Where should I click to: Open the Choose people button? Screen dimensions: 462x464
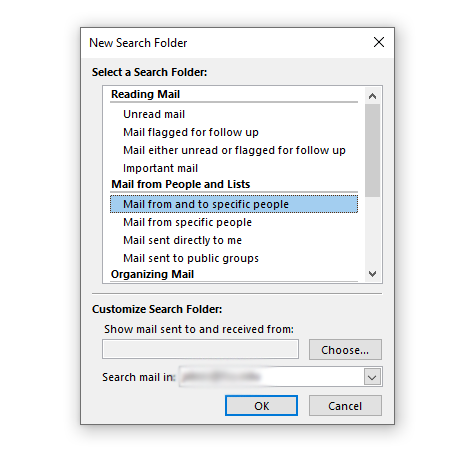click(345, 350)
